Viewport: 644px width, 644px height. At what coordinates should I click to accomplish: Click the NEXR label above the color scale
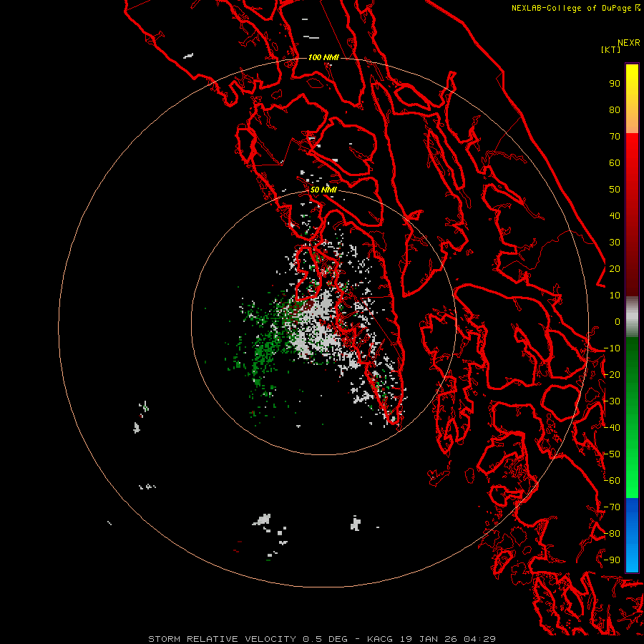click(x=628, y=43)
